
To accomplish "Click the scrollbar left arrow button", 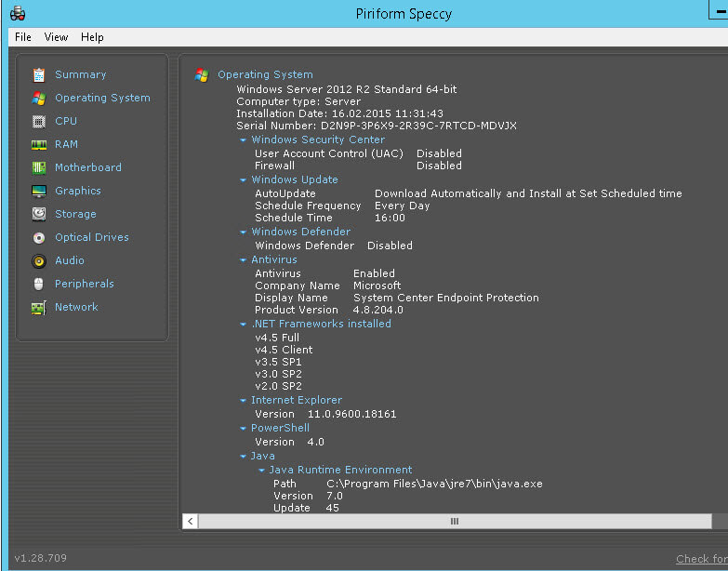I will click(191, 522).
